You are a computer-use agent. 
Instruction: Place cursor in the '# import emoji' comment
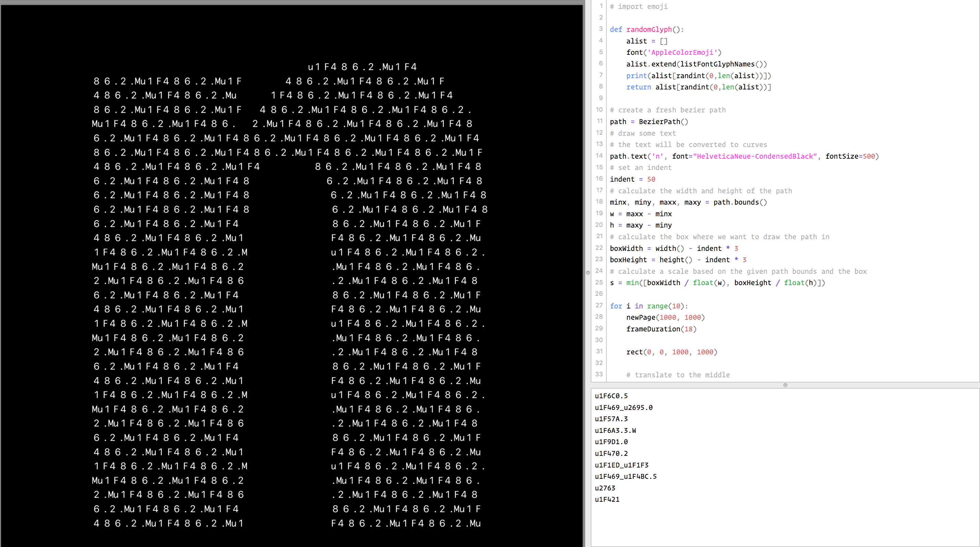[638, 7]
